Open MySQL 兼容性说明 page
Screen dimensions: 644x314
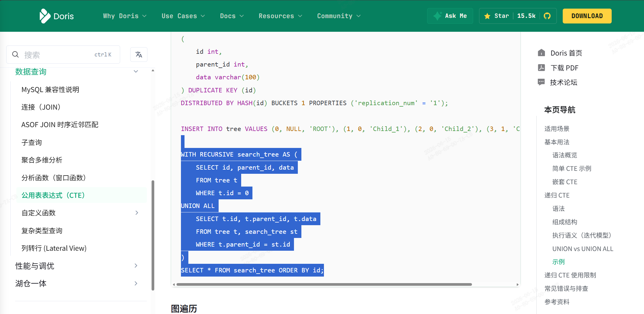click(x=50, y=90)
